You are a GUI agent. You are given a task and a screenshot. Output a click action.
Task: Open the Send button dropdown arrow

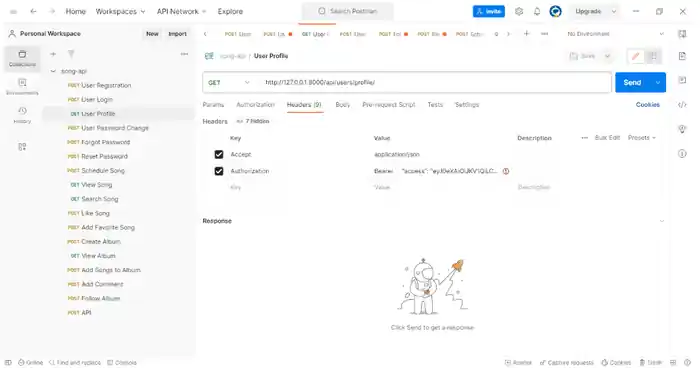pos(658,83)
